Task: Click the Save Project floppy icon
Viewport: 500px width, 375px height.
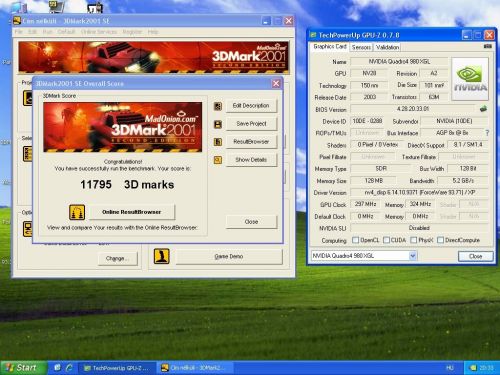Action: coord(218,124)
